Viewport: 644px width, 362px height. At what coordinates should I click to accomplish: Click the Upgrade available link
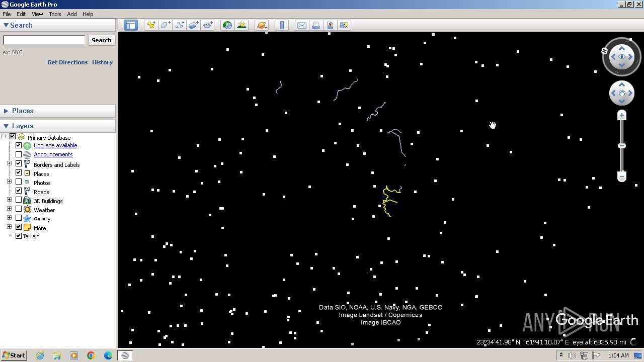(x=55, y=145)
